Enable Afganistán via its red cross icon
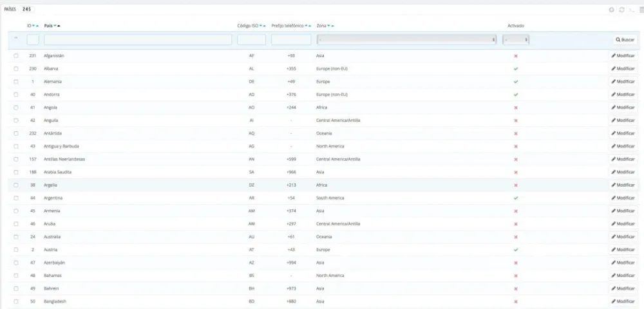 pos(516,56)
